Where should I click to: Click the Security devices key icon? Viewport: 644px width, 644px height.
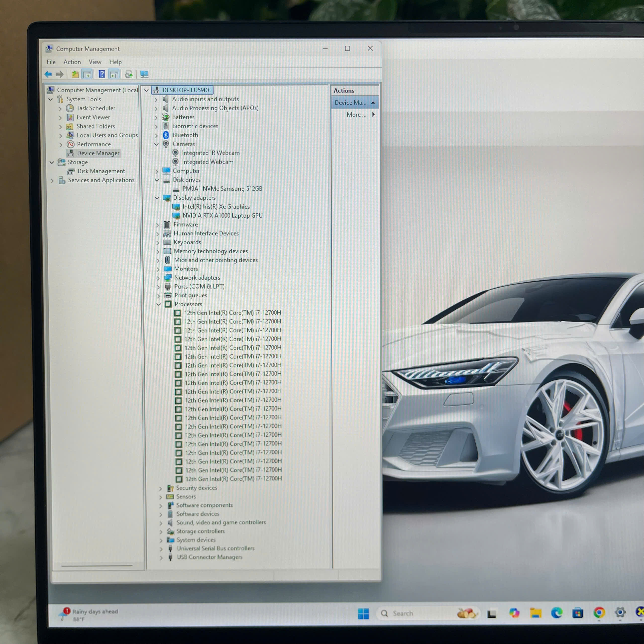pos(170,488)
